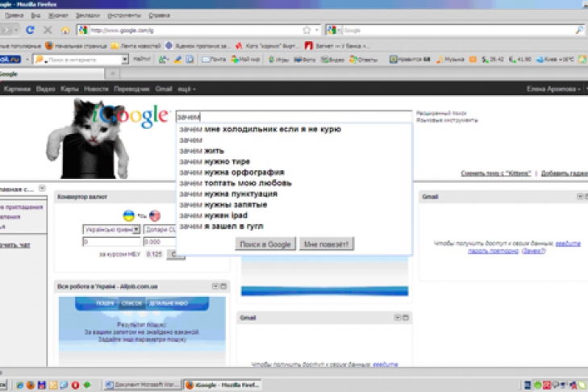Click the Google search input field
Viewport: 588px width, 392px height.
[x=294, y=117]
